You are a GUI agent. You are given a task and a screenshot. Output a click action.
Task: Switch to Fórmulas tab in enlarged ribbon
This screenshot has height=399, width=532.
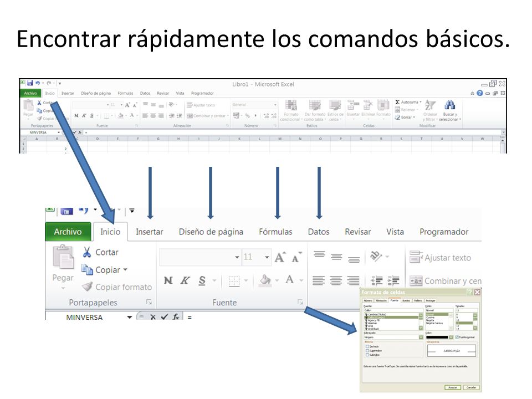tap(275, 232)
